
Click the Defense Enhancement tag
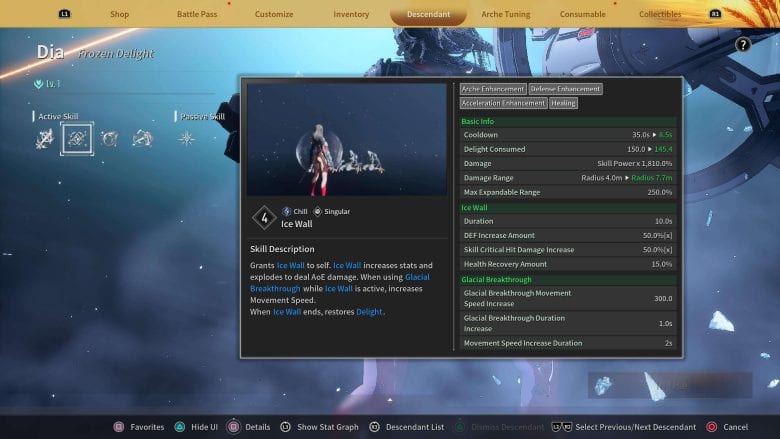point(565,89)
